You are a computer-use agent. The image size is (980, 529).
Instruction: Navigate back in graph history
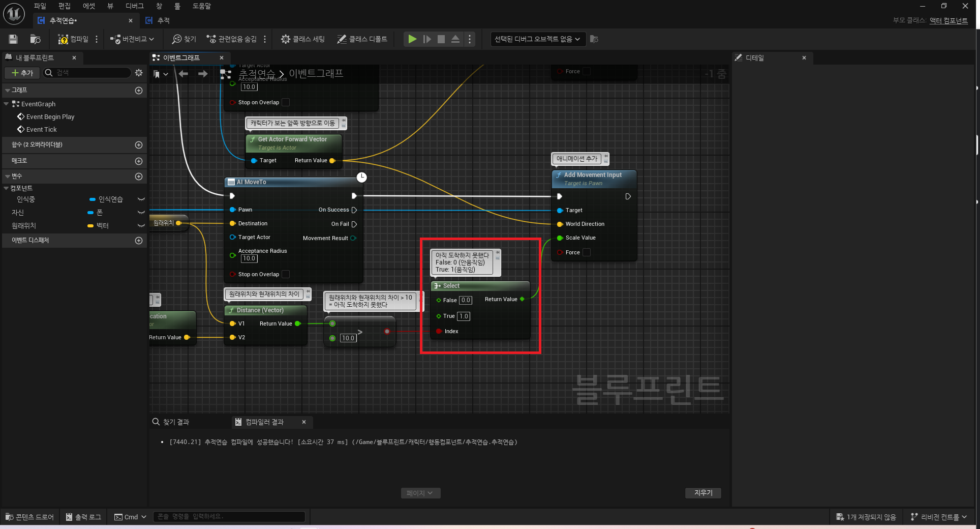point(183,74)
